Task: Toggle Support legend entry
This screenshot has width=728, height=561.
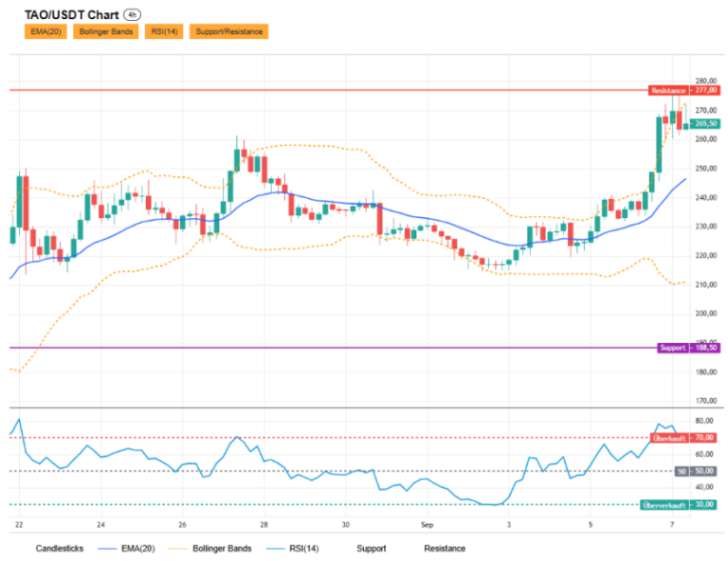Action: (371, 549)
